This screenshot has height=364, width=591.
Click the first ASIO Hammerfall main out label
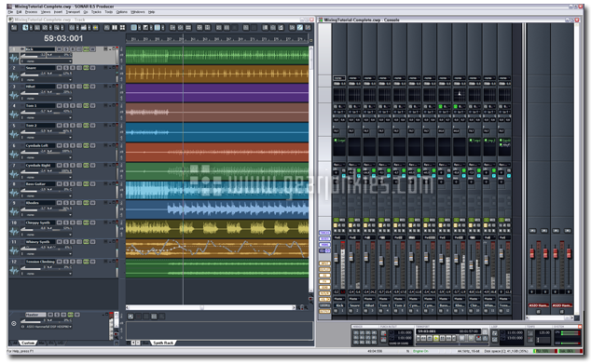(x=538, y=305)
